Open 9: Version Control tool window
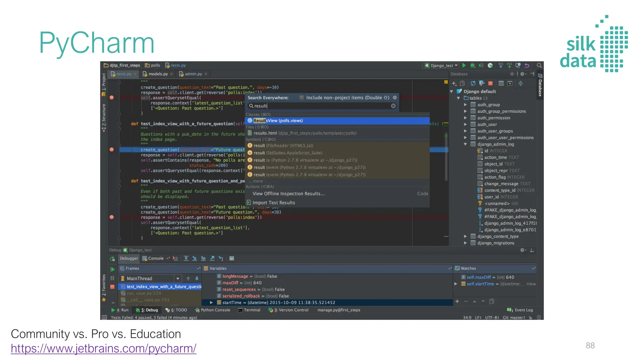644x362 pixels. point(288,310)
